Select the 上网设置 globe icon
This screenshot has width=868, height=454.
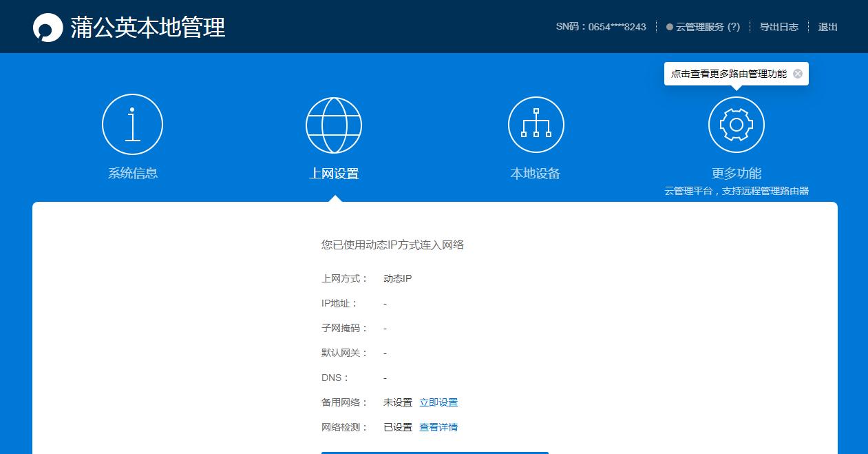coord(334,124)
